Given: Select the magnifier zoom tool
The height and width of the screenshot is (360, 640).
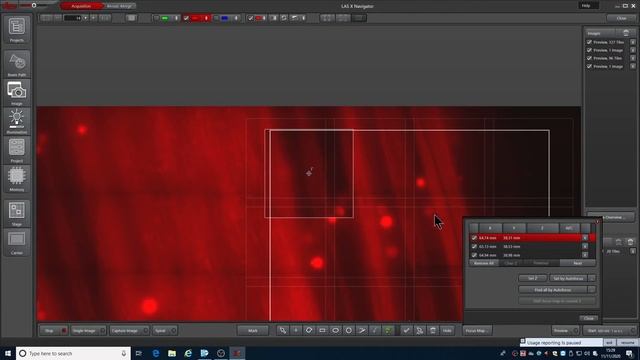Looking at the screenshot, I should pyautogui.click(x=282, y=330).
